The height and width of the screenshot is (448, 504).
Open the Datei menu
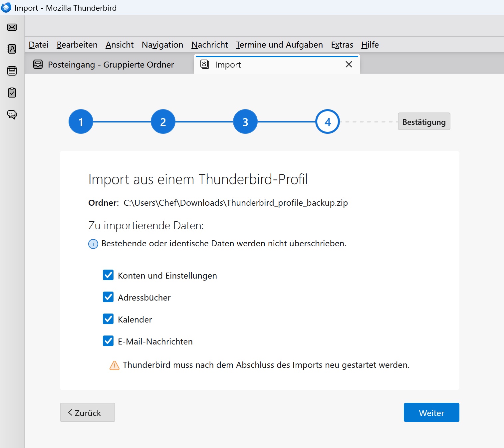[x=39, y=45]
